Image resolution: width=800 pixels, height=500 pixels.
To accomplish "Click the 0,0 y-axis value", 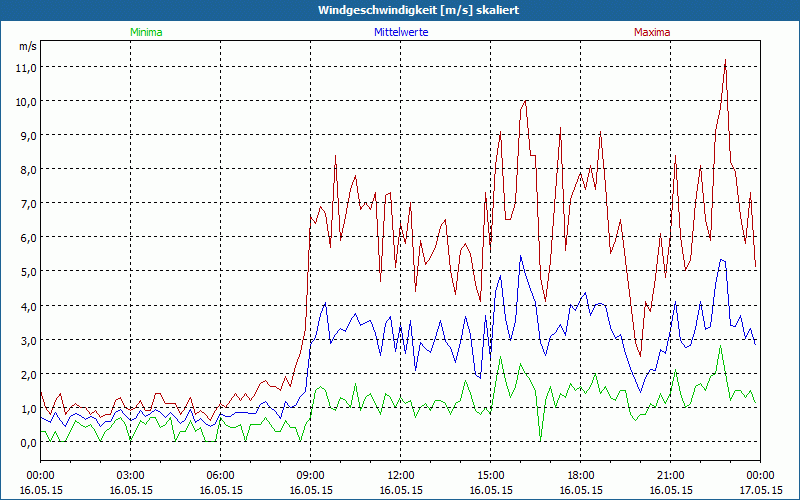I will [x=27, y=442].
